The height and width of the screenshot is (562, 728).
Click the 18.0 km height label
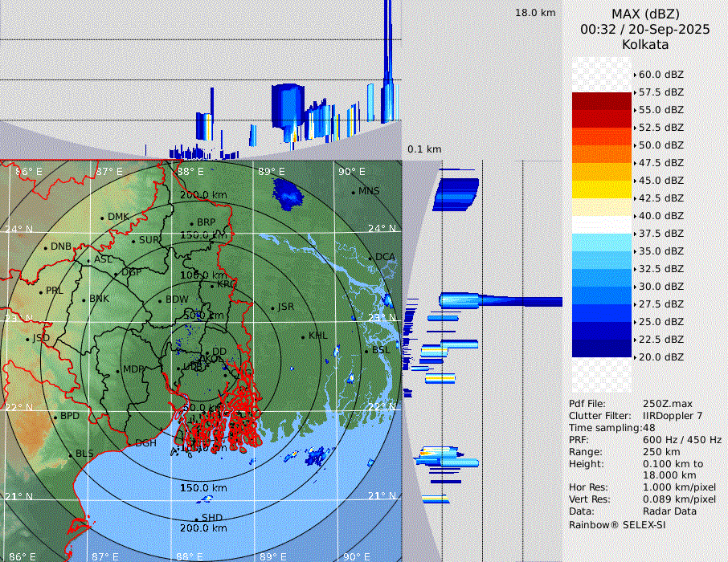coord(535,13)
